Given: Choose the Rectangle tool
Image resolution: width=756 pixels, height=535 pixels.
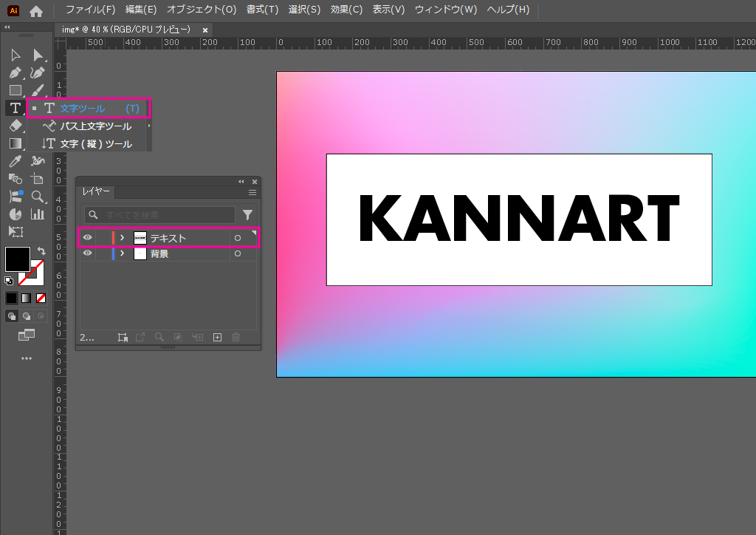Looking at the screenshot, I should [x=15, y=91].
